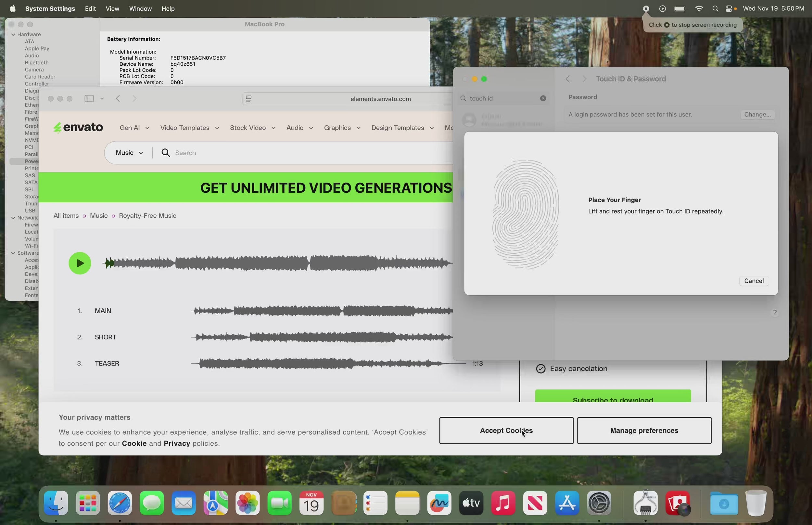Collapse the Network tree section
Viewport: 812px width, 525px height.
point(13,218)
